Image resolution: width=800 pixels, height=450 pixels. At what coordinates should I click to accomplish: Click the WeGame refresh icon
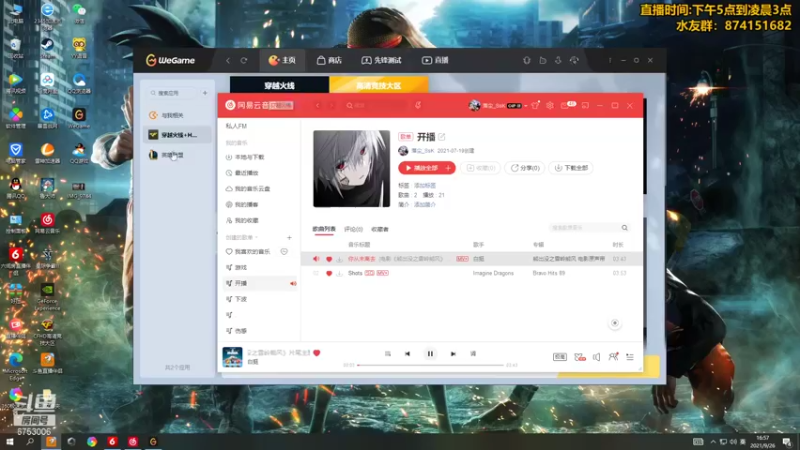tap(244, 60)
